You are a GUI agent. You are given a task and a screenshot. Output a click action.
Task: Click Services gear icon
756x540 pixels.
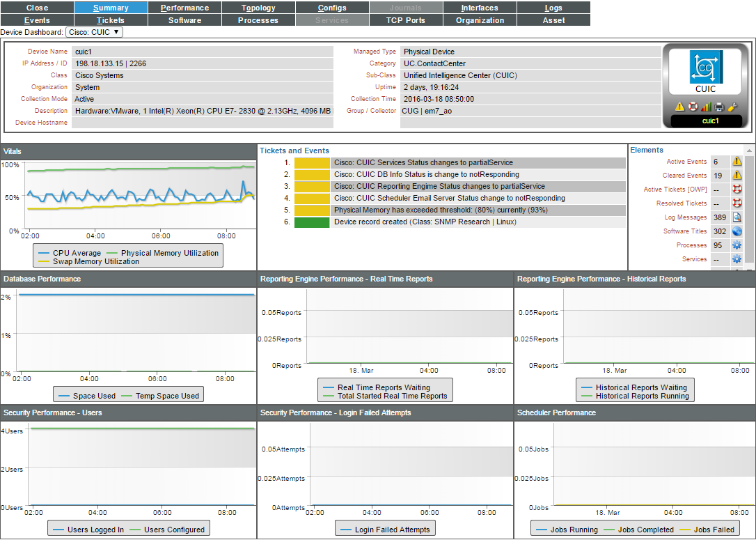pos(737,259)
